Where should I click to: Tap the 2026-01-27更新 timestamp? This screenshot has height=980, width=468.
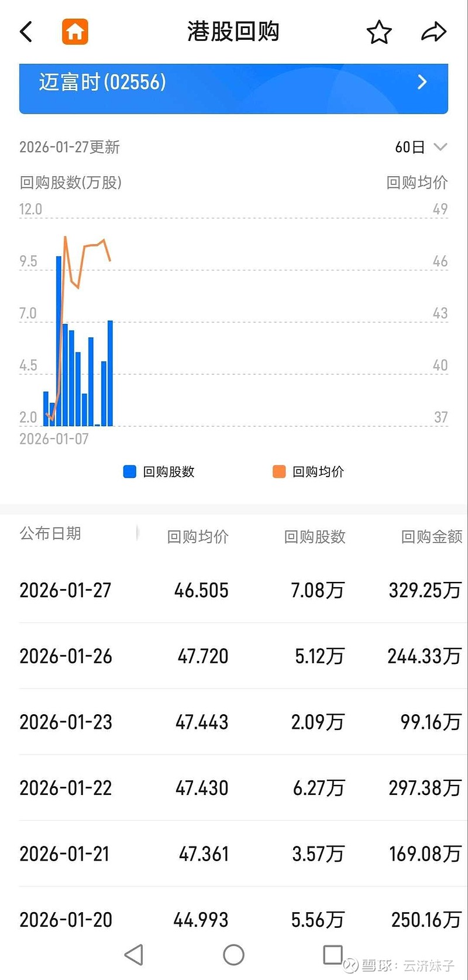[70, 147]
